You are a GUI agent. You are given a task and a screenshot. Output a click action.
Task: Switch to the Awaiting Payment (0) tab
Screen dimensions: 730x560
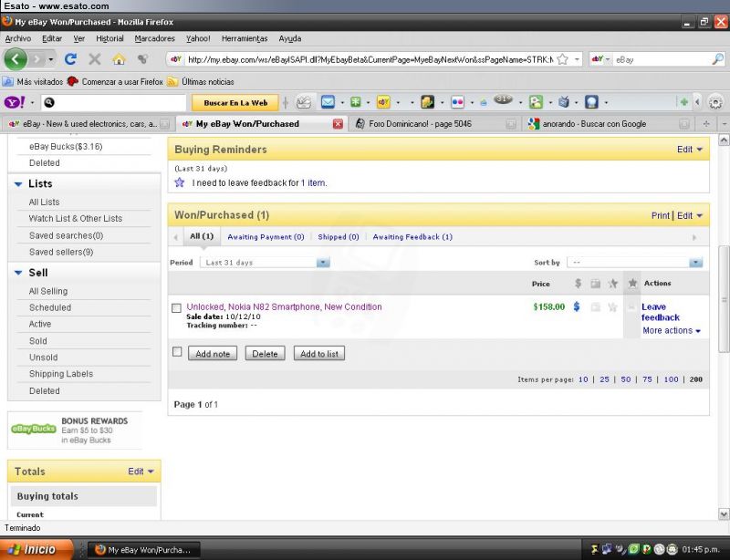pyautogui.click(x=266, y=237)
